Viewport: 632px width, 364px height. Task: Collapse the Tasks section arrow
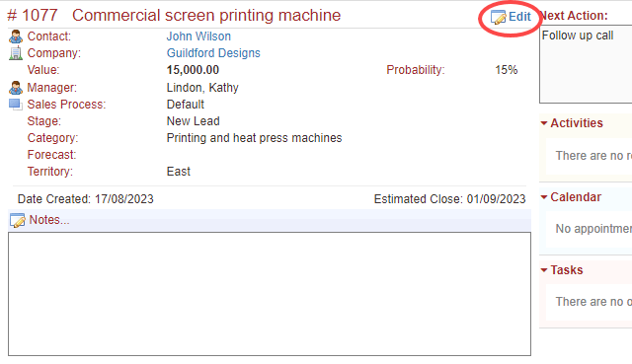[x=544, y=270]
